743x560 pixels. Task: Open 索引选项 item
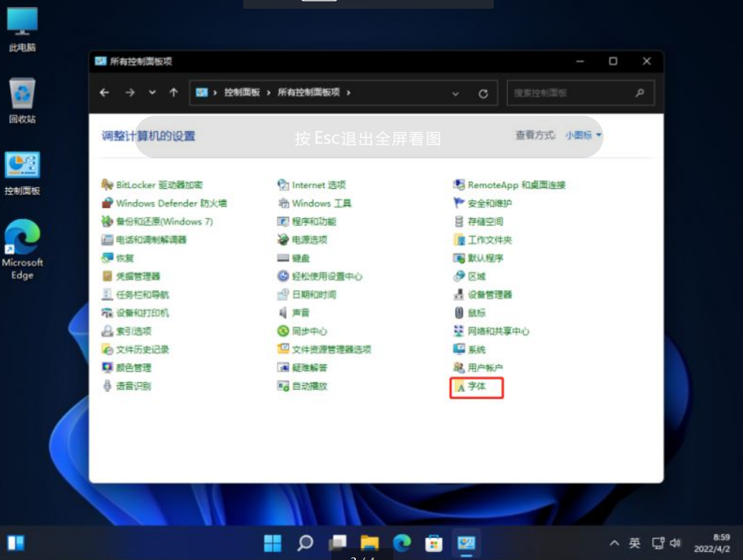(126, 331)
